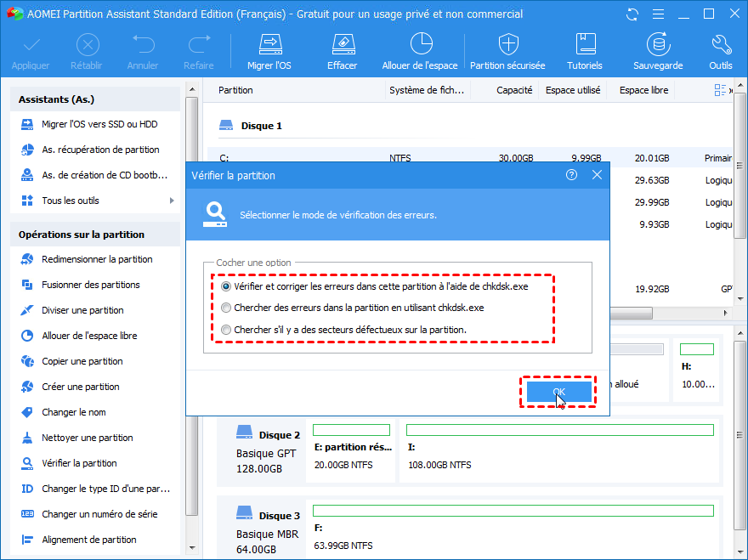Viewport: 748px width, 560px height.
Task: Expand the Tous les outils submenu arrow
Action: 172,201
